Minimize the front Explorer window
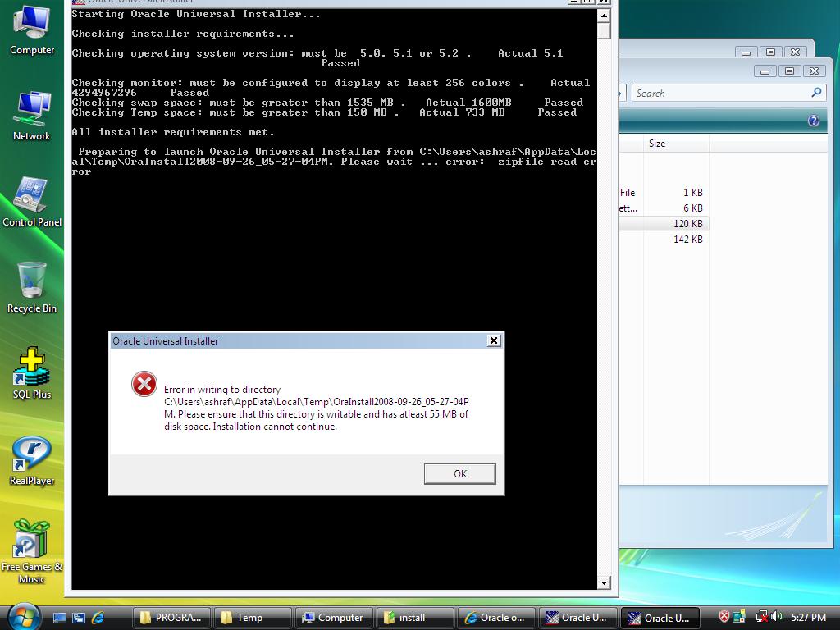 [x=765, y=71]
